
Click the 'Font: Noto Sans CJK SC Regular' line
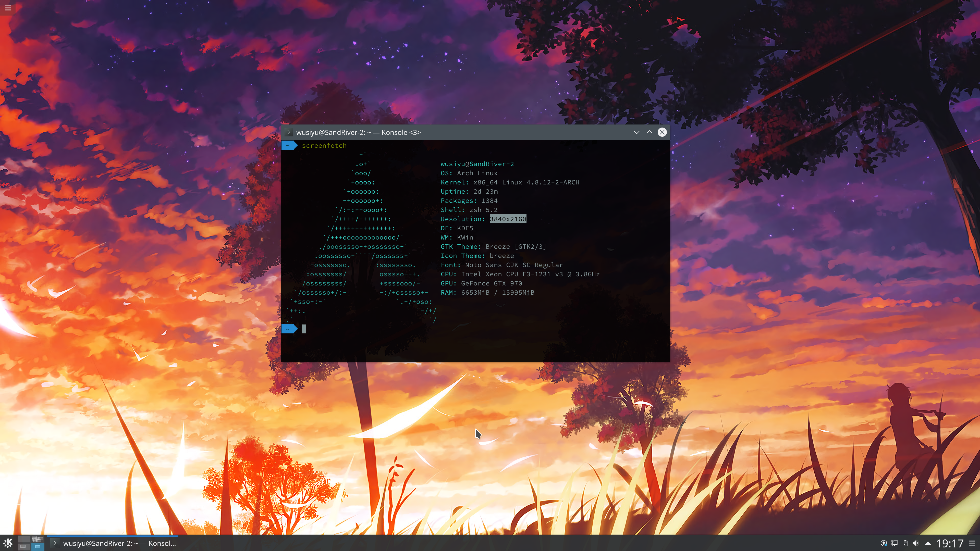tap(501, 265)
